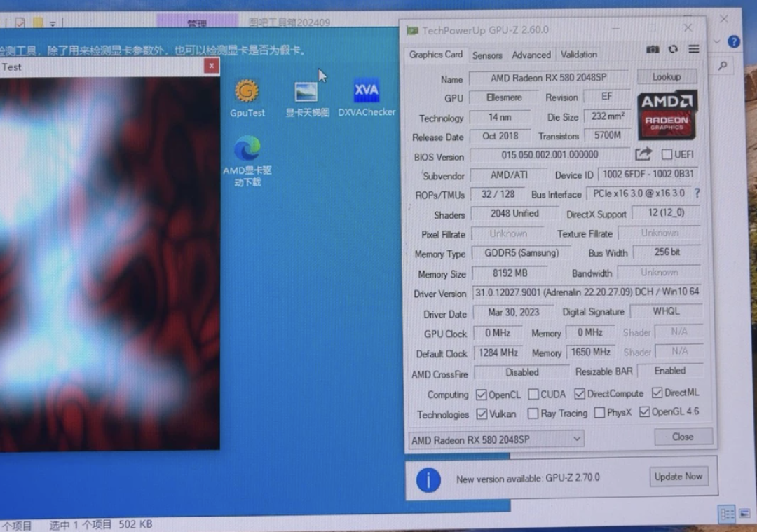Click the Bus Width 256 bit value

click(667, 252)
